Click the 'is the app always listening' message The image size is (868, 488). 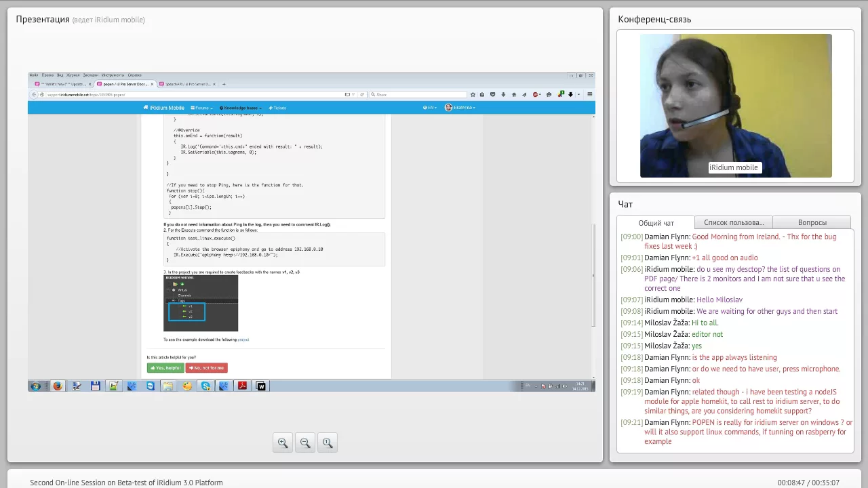(734, 357)
